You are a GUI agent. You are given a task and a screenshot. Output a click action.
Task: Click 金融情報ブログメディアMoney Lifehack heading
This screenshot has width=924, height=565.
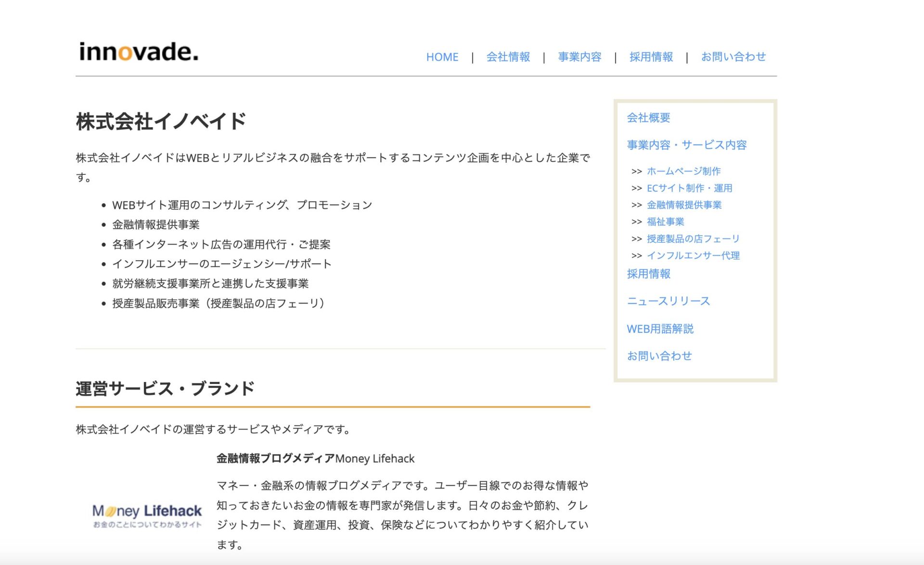(315, 458)
